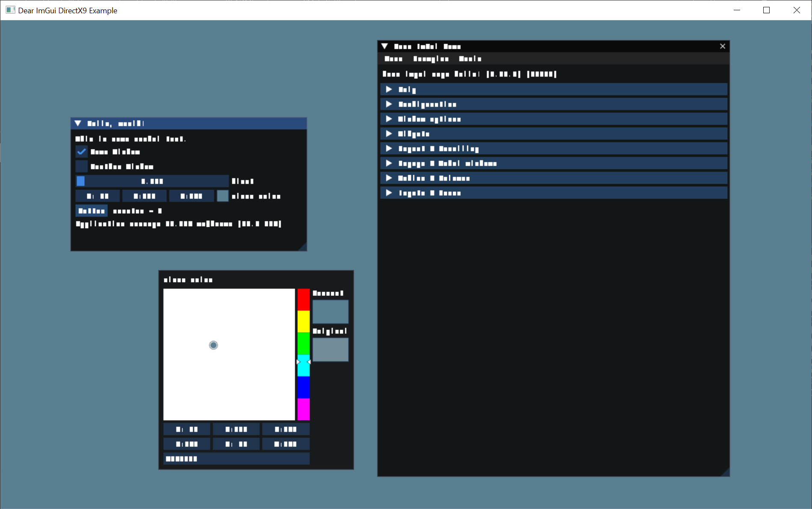Click the green segment of the hue bar

pos(303,343)
